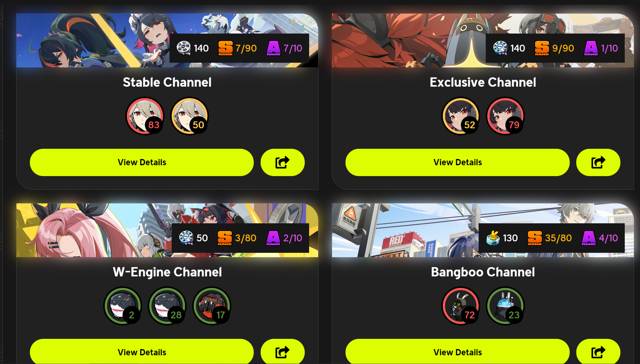Click shark W-Engine icon with 28 pulls
The height and width of the screenshot is (364, 640).
click(167, 306)
